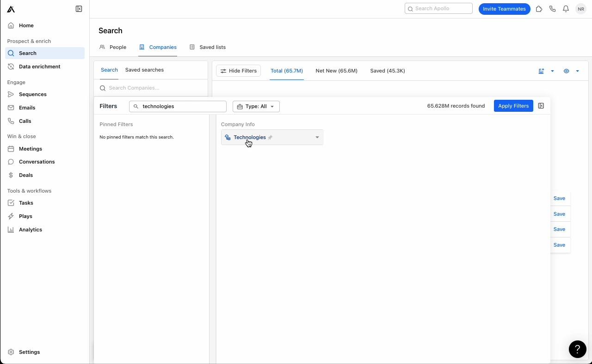Open the help question mark button
Image resolution: width=592 pixels, height=364 pixels.
pyautogui.click(x=577, y=349)
